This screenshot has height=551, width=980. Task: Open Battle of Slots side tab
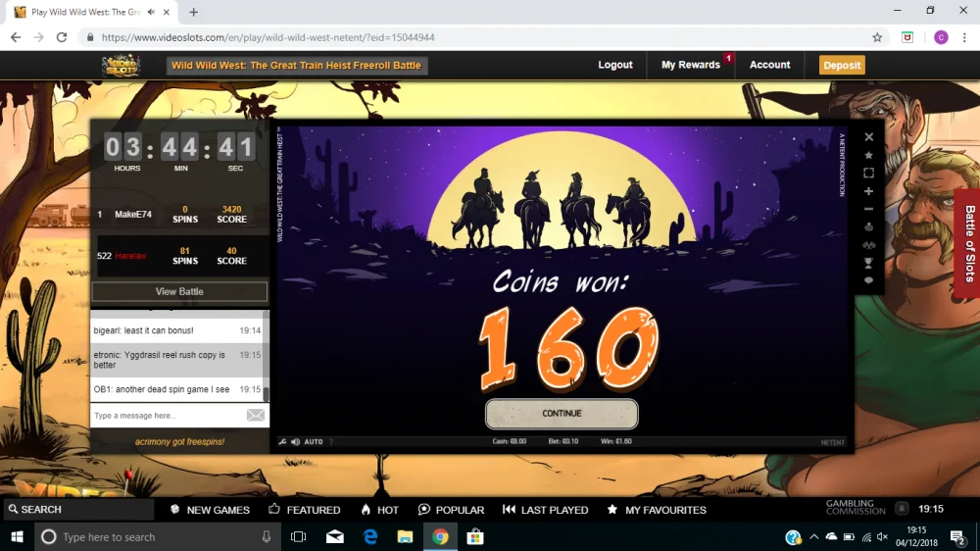(968, 243)
